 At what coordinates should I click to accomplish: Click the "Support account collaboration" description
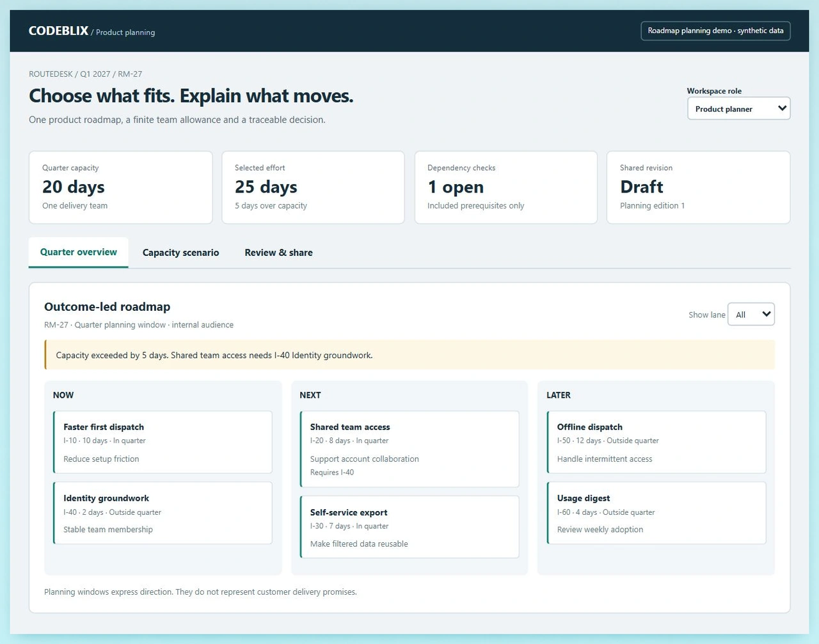tap(365, 459)
